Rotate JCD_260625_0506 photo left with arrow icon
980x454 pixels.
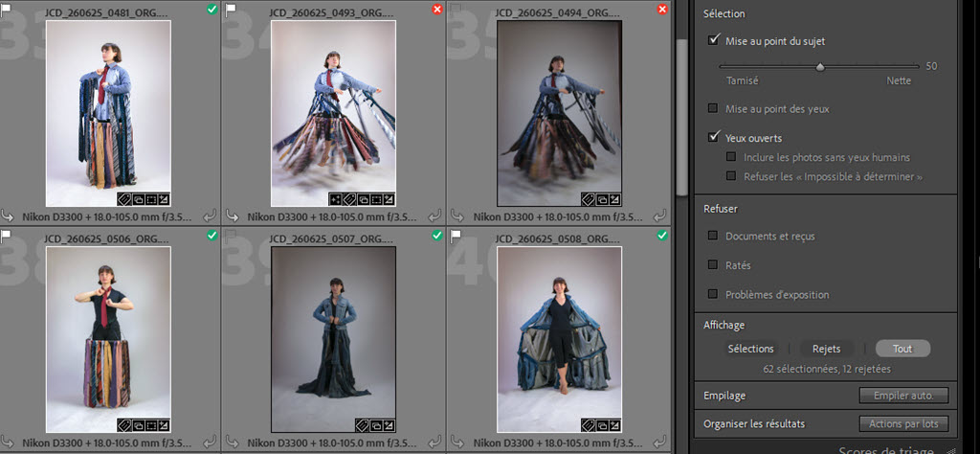8,443
